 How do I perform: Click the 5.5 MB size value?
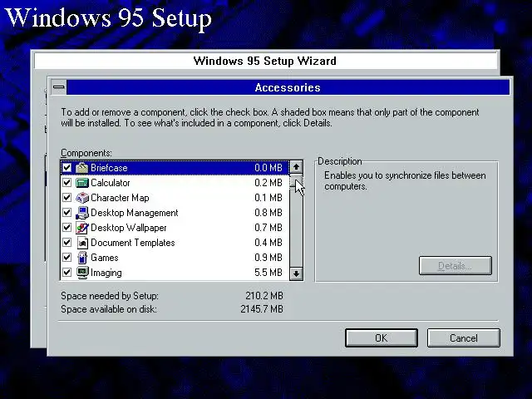tap(268, 273)
